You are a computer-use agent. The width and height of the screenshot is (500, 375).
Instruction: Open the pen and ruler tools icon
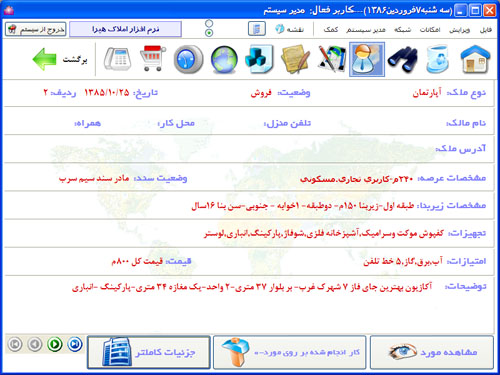(x=331, y=59)
